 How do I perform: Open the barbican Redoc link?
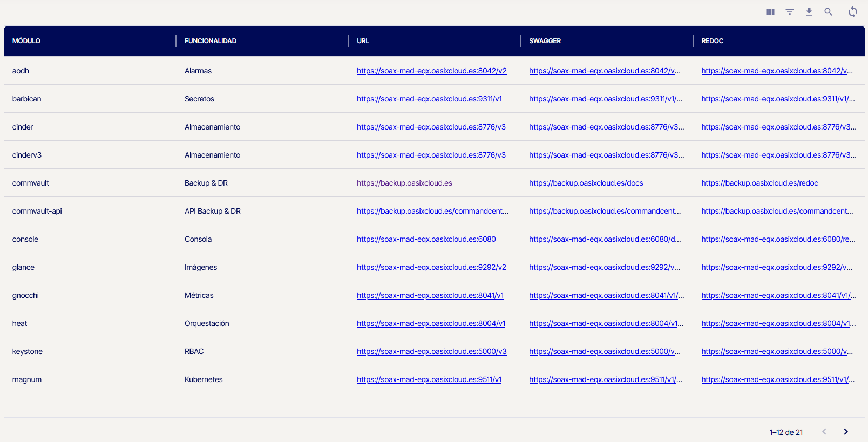click(x=777, y=99)
